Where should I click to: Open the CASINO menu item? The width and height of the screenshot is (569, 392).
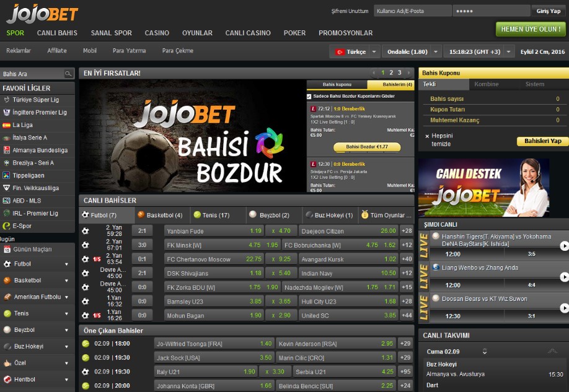[x=157, y=33]
